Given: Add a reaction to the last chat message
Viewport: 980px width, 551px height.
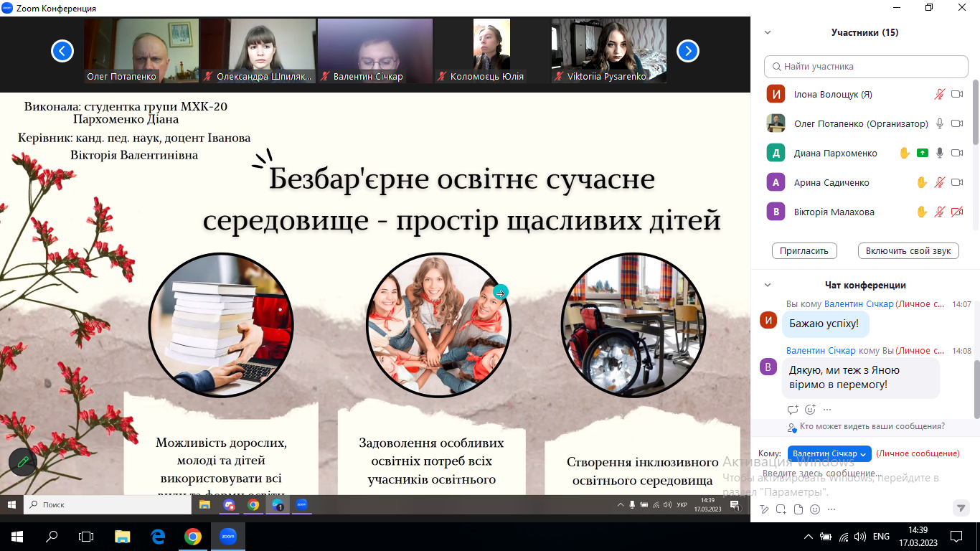Looking at the screenshot, I should tap(810, 410).
